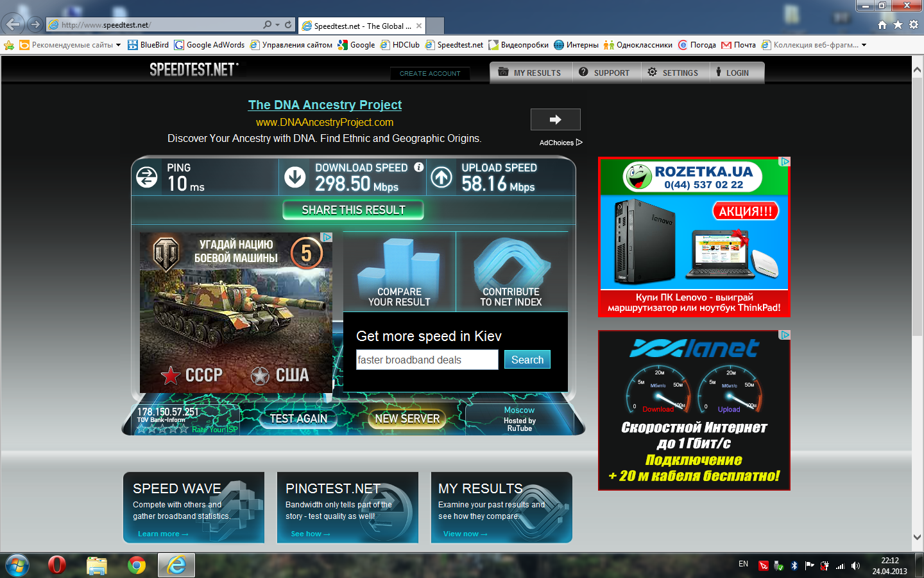Select СССР option in tank ad
This screenshot has height=578, width=924.
pyautogui.click(x=192, y=375)
